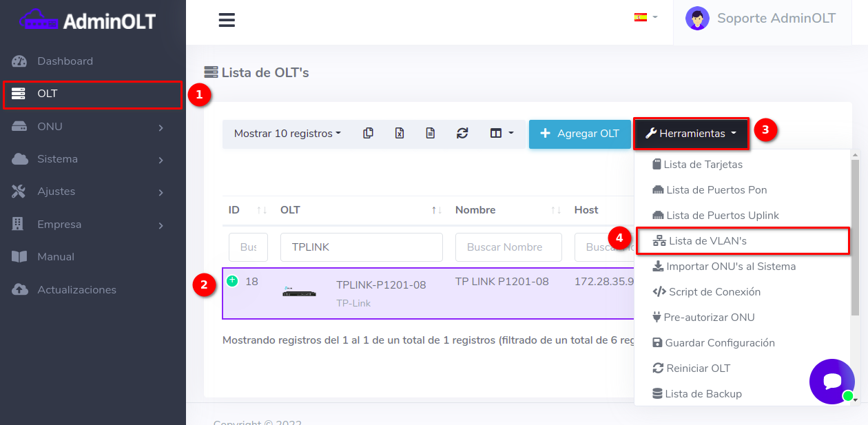Image resolution: width=868 pixels, height=425 pixels.
Task: Open the live chat bubble
Action: [x=831, y=381]
